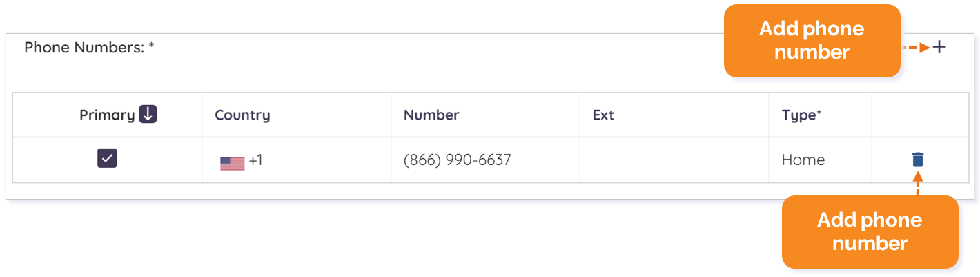Click the Ext column header

point(603,115)
